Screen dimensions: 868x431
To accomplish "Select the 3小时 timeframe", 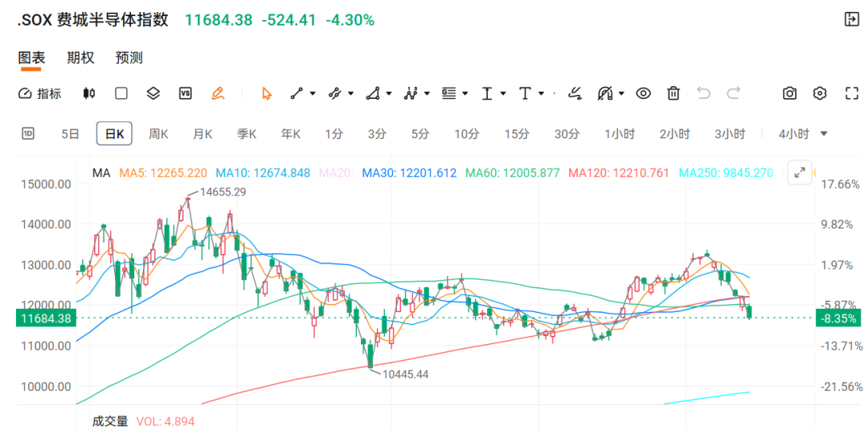I will coord(730,133).
